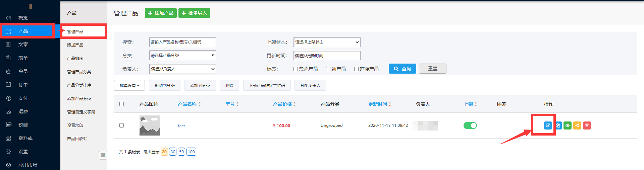Expand the 批量设置 dropdown button
This screenshot has width=644, height=170.
129,85
